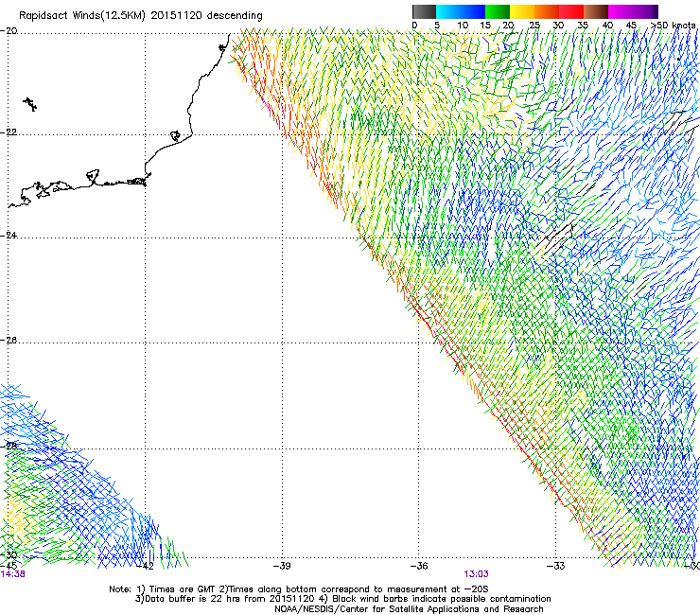Click the red 30-35 knots color segment
The height and width of the screenshot is (615, 700).
click(x=571, y=11)
